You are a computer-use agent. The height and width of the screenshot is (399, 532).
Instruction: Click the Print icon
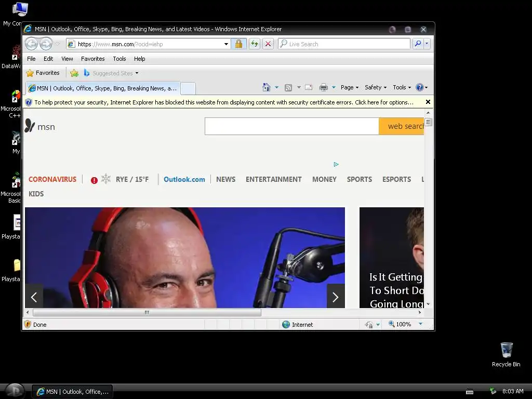tap(324, 87)
